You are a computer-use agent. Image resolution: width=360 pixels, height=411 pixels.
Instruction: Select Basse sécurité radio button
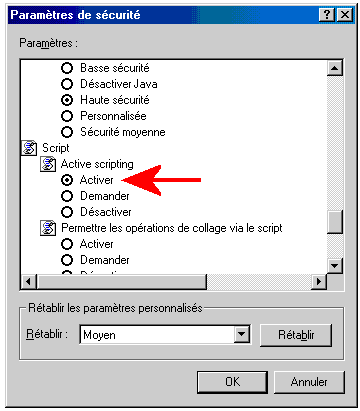[67, 68]
